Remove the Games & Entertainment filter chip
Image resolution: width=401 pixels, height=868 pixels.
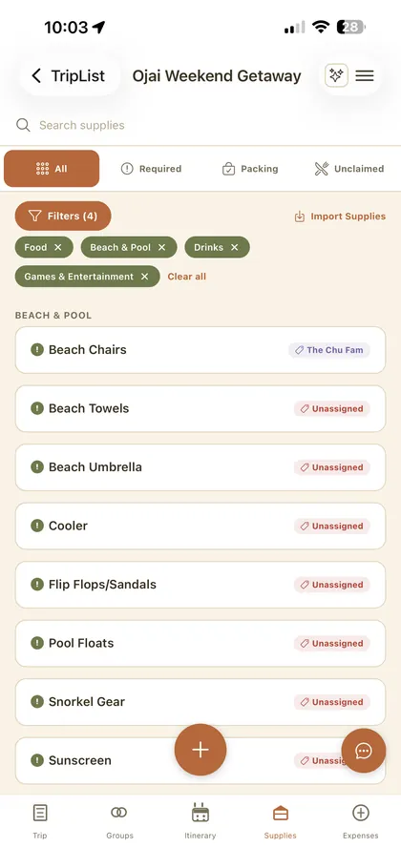point(144,277)
